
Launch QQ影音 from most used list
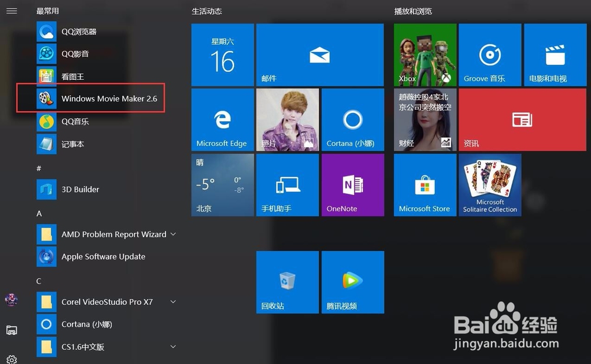point(46,54)
